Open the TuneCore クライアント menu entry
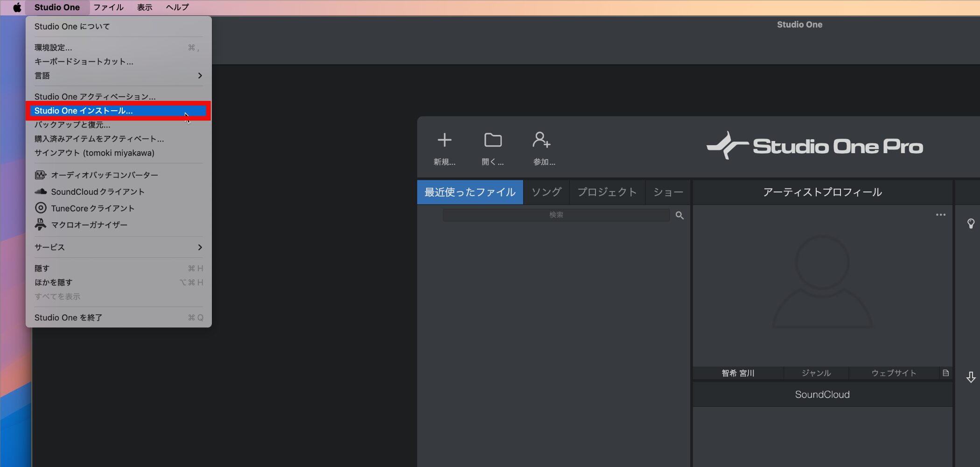 pyautogui.click(x=92, y=208)
